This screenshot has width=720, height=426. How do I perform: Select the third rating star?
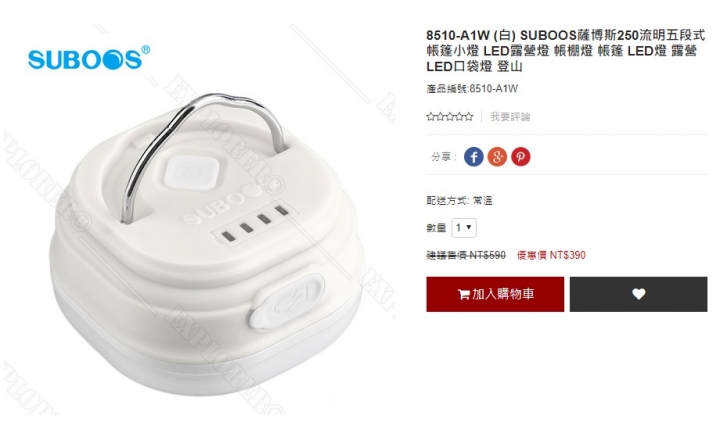tap(450, 117)
